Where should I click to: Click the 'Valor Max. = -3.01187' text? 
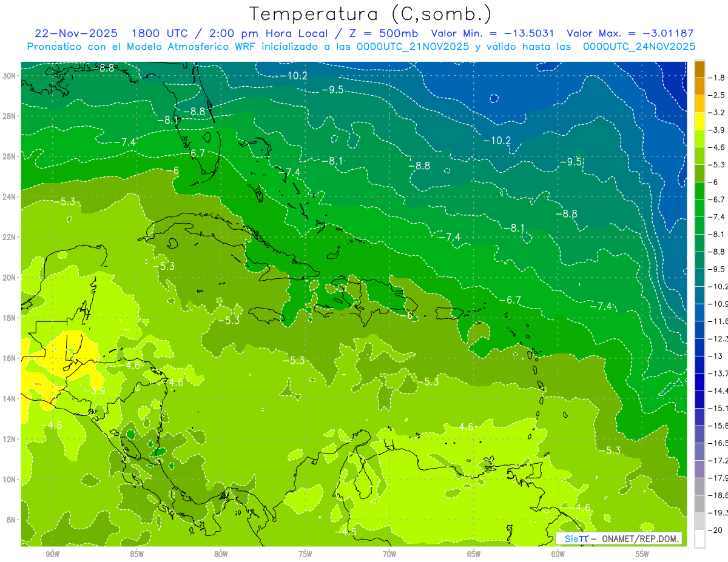click(630, 33)
